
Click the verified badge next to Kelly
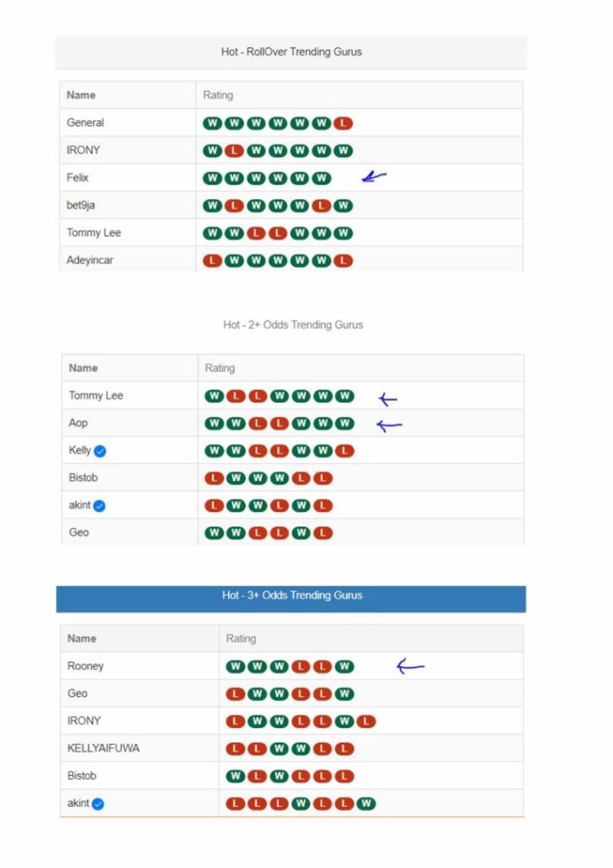pyautogui.click(x=100, y=451)
